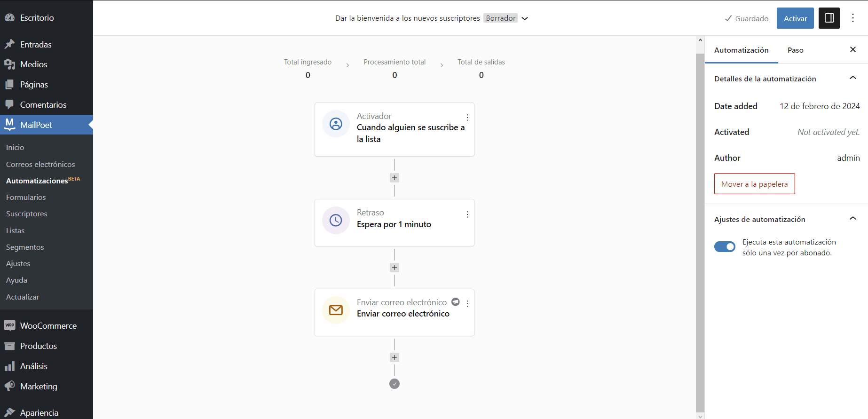
Task: Click the email envelope step icon
Action: point(336,310)
